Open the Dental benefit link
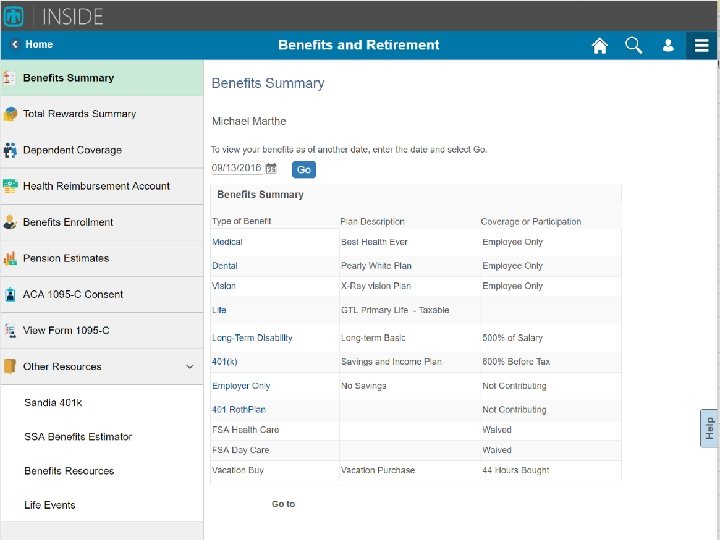The height and width of the screenshot is (540, 720). point(225,266)
